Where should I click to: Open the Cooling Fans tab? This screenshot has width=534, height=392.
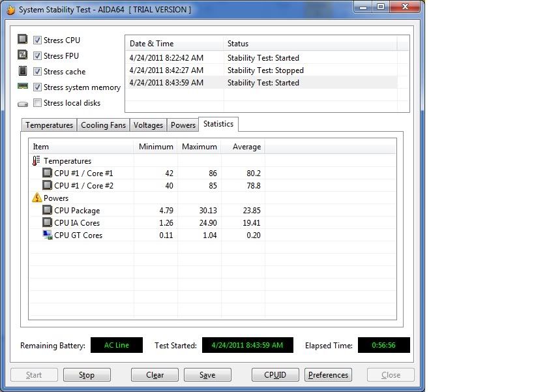(103, 125)
